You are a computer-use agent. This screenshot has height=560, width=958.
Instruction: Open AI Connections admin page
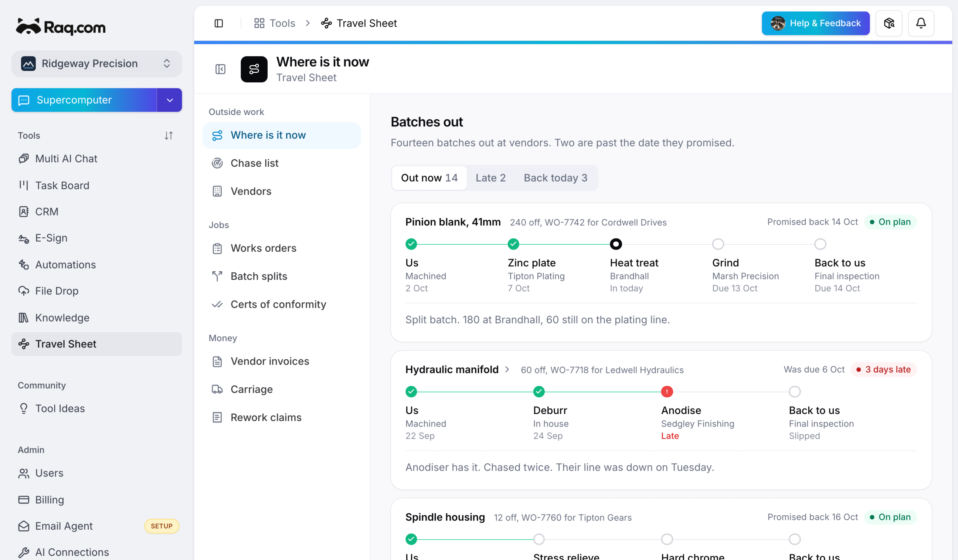coord(96,552)
